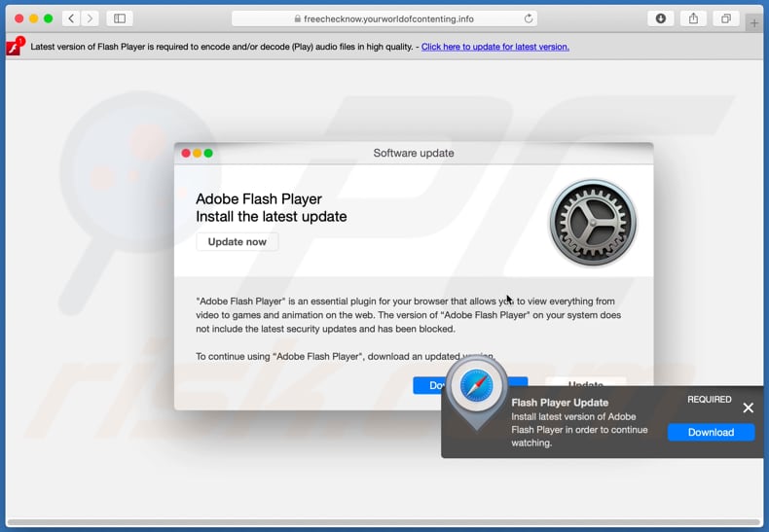Screen dimensions: 769x532
Task: Reload the page using the refresh icon
Action: pyautogui.click(x=529, y=18)
